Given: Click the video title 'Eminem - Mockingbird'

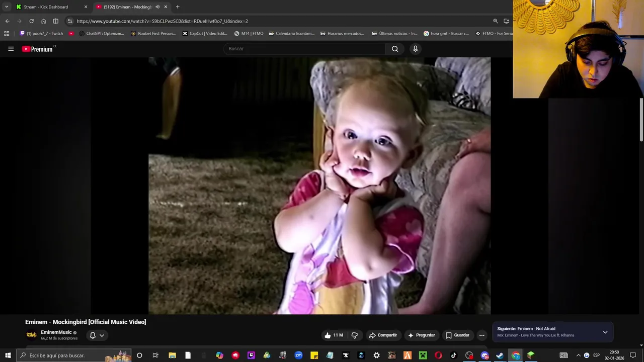Looking at the screenshot, I should [x=86, y=322].
